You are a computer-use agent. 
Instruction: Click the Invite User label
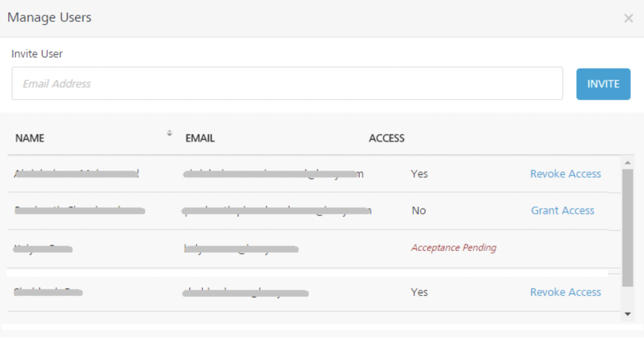[x=37, y=54]
